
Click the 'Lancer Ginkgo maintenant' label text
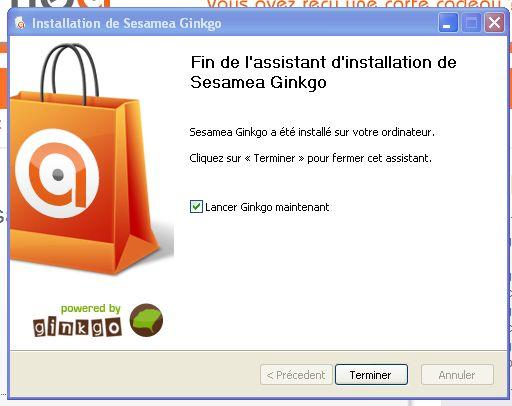[x=267, y=207]
